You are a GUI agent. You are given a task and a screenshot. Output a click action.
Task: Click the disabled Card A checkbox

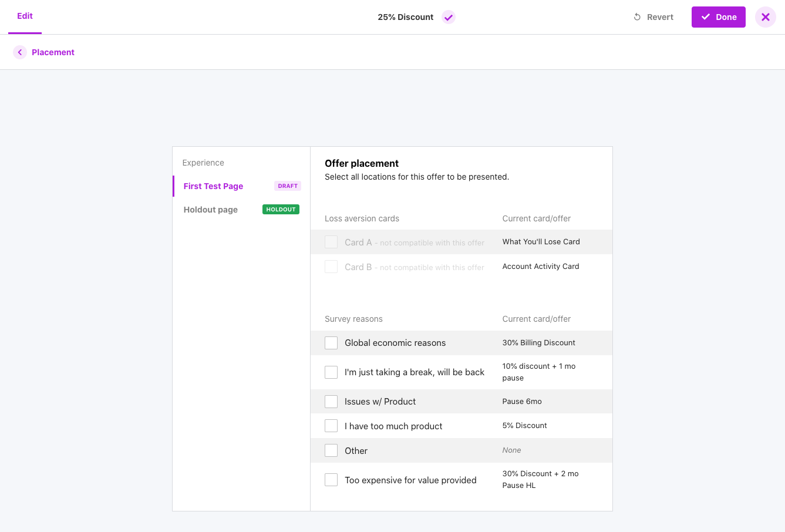coord(331,242)
